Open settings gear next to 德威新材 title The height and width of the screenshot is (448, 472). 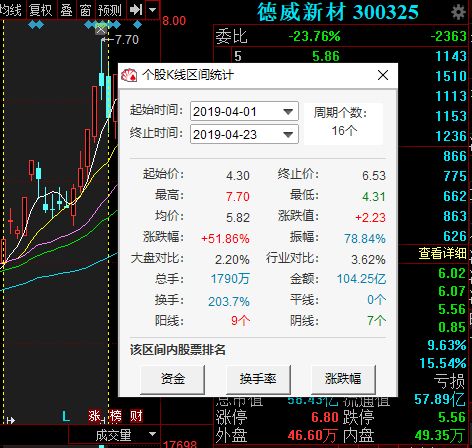click(458, 12)
